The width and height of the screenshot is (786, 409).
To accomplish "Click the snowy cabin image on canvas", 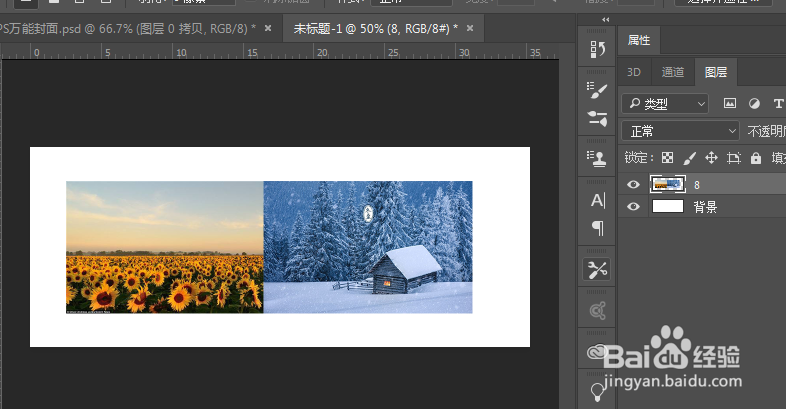I will point(368,247).
